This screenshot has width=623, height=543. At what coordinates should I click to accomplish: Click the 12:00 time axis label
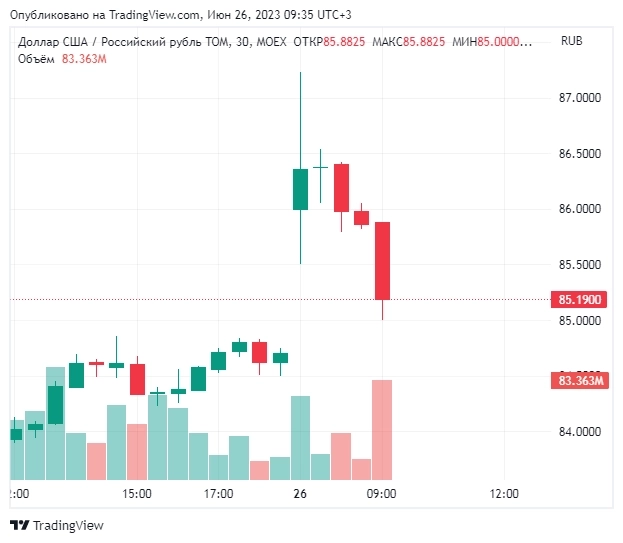pyautogui.click(x=504, y=493)
